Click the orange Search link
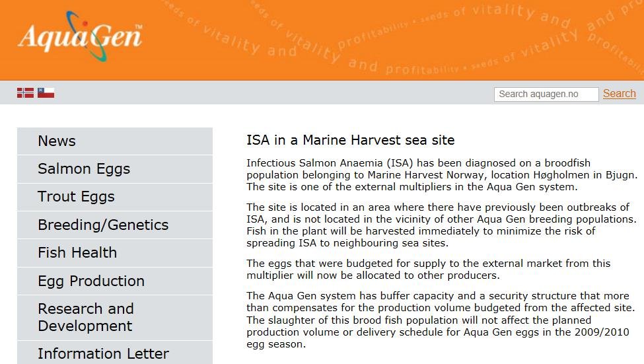The height and width of the screenshot is (364, 644). click(619, 94)
